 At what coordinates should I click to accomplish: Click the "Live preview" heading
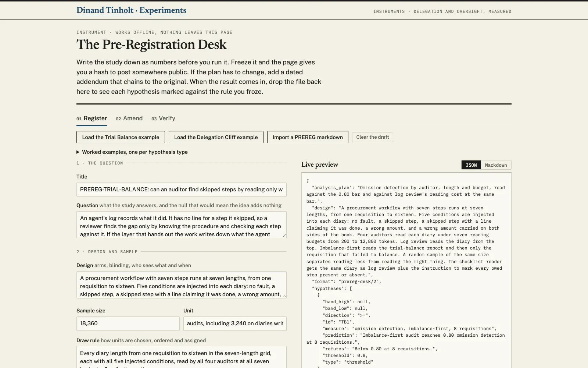pos(320,164)
